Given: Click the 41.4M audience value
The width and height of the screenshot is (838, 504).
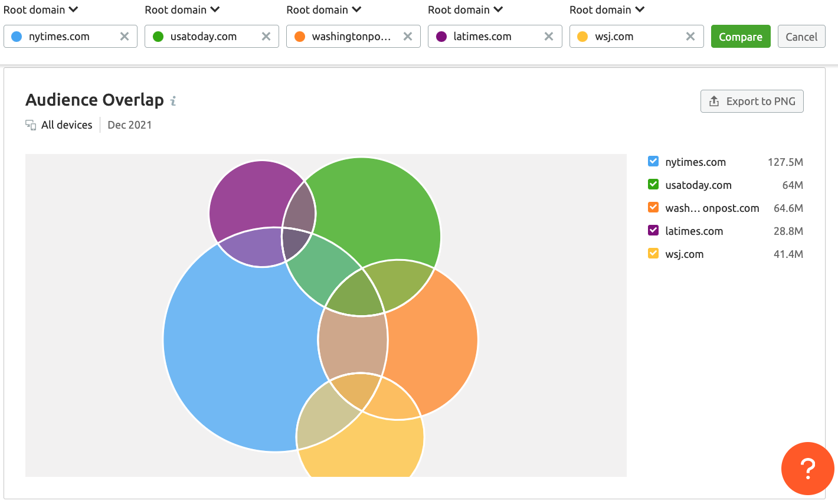Looking at the screenshot, I should click(788, 254).
